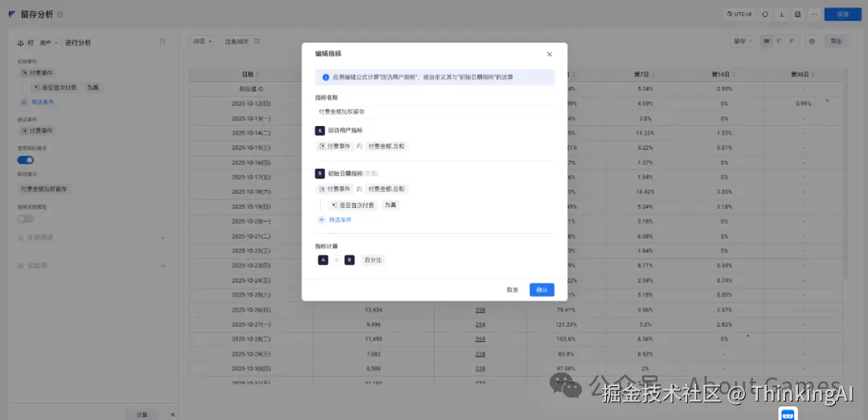Screen dimensions: 868x420
Task: Click the ÷ operator in 指标计算
Action: pos(336,260)
